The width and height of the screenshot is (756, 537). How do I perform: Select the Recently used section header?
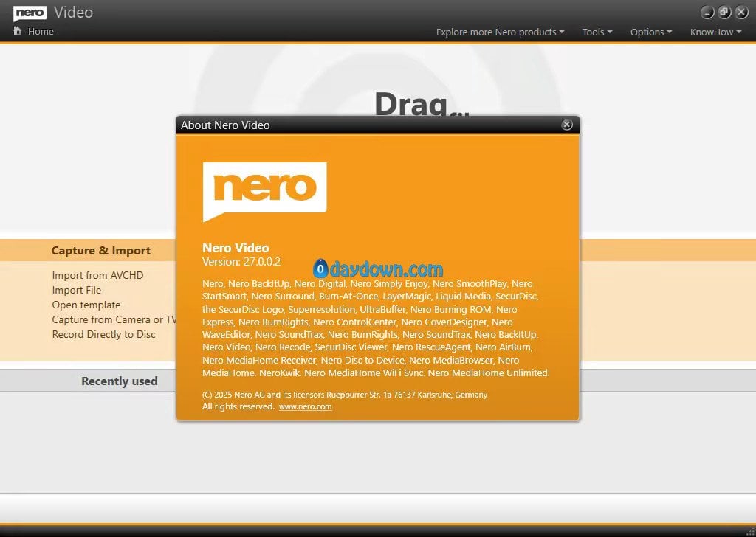click(119, 381)
